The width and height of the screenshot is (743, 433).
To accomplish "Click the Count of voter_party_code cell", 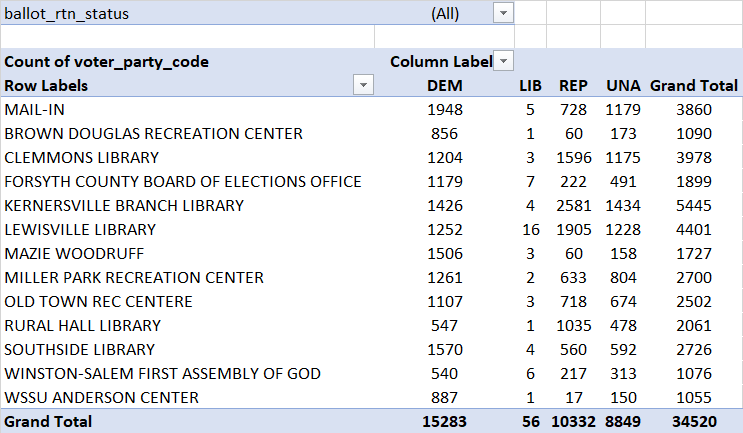I will point(107,62).
